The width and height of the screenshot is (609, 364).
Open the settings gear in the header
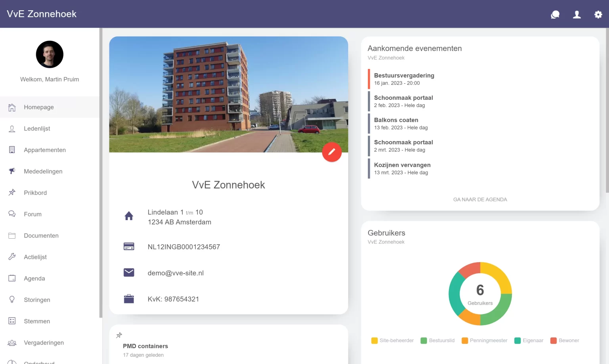pos(598,14)
